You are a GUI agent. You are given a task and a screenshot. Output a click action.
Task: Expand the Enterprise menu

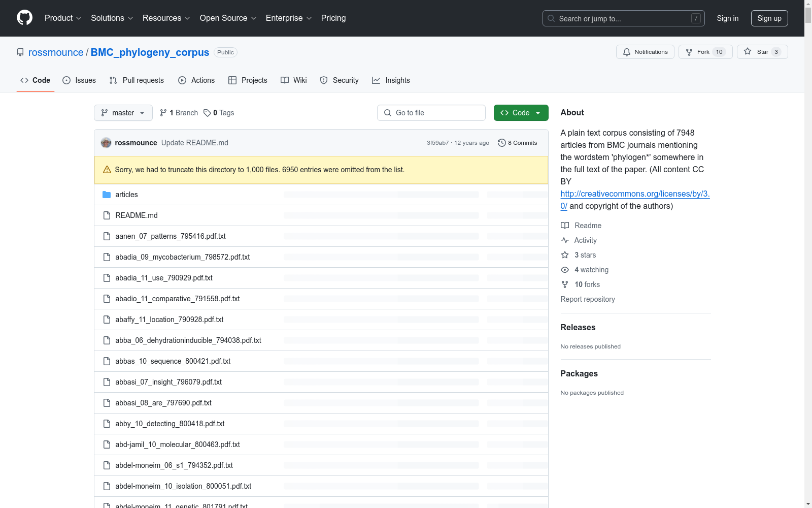tap(289, 18)
